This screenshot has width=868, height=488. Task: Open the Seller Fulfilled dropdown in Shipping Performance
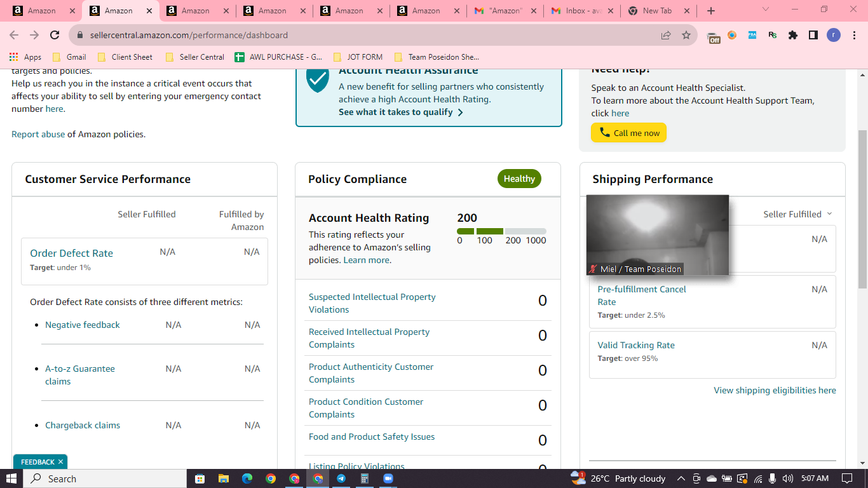coord(797,214)
